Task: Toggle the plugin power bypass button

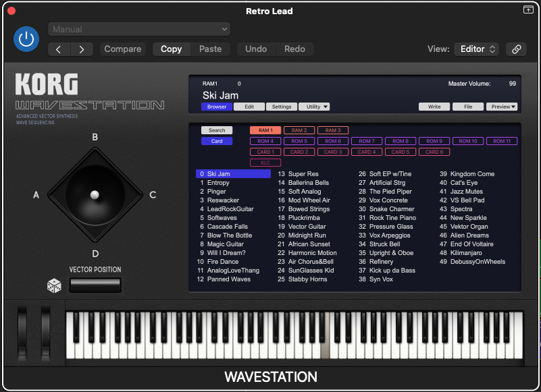Action: click(x=26, y=39)
